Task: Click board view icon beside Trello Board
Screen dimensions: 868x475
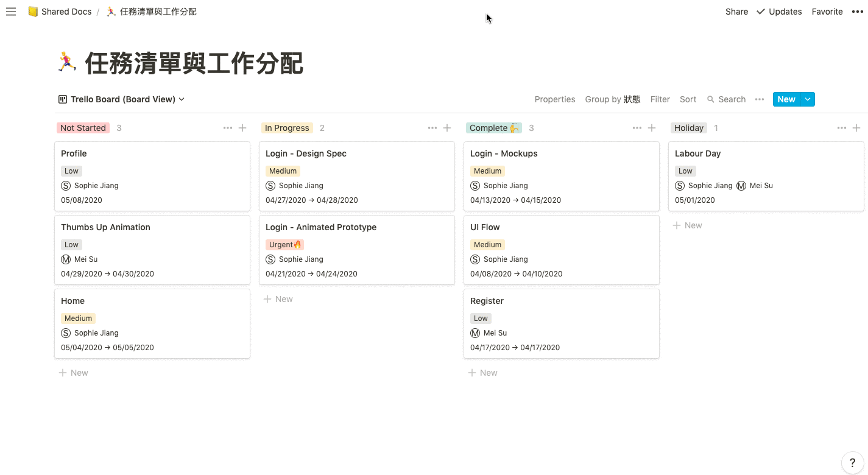Action: (x=63, y=99)
